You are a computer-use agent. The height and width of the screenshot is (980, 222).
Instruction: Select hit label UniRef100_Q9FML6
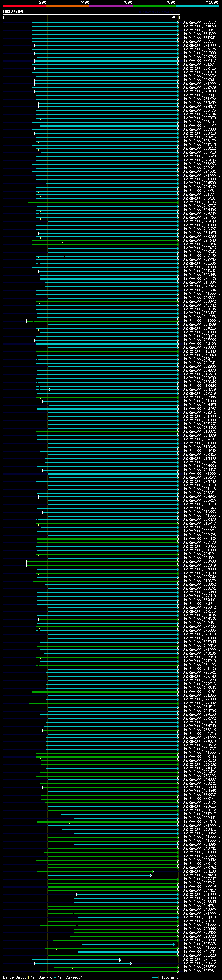coord(199,822)
